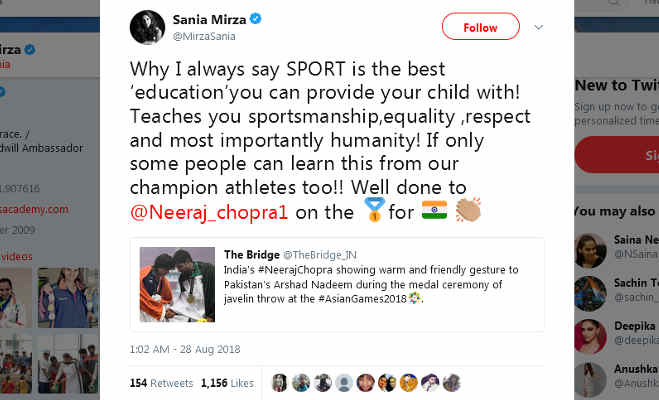Follow Sania Mirza

coord(480,27)
